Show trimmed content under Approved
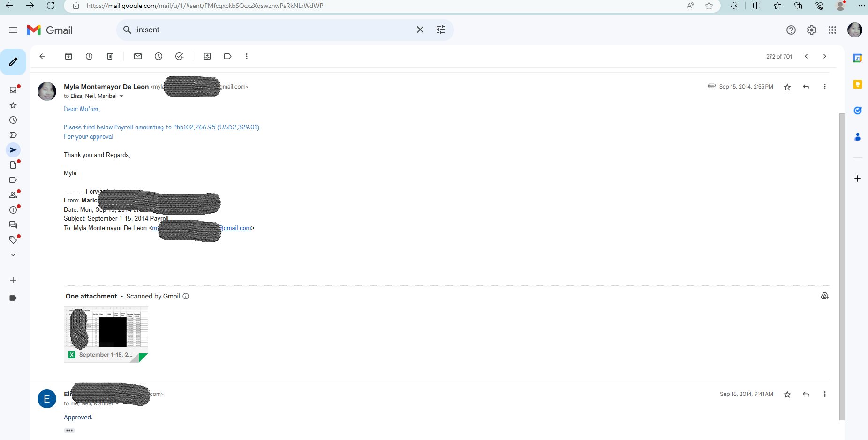This screenshot has height=440, width=868. pyautogui.click(x=69, y=430)
